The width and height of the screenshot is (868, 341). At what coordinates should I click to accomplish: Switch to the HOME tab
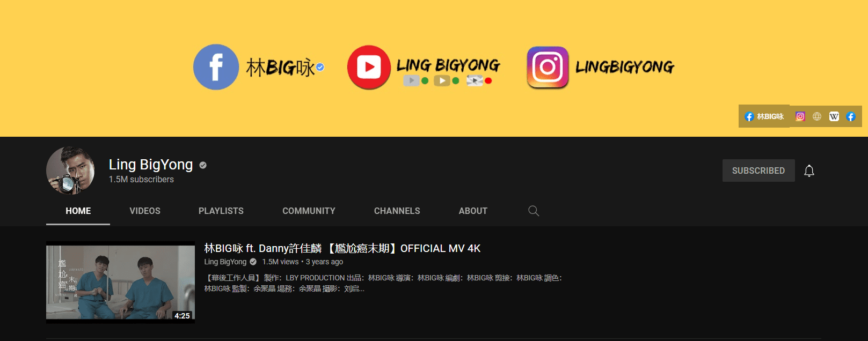coord(78,211)
